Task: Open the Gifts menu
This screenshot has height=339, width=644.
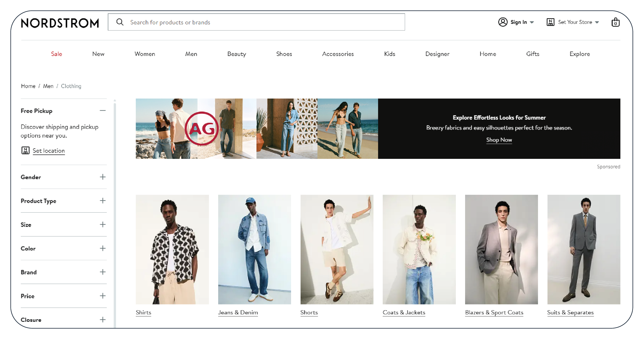Action: click(533, 54)
